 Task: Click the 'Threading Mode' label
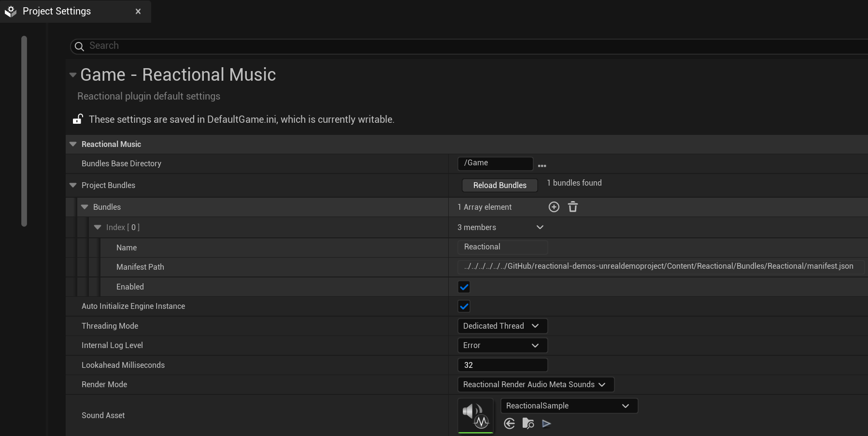tap(110, 326)
